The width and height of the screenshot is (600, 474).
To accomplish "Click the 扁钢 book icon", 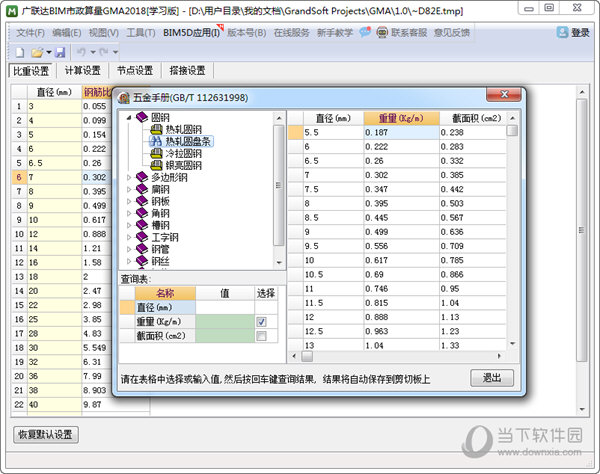I will [142, 189].
